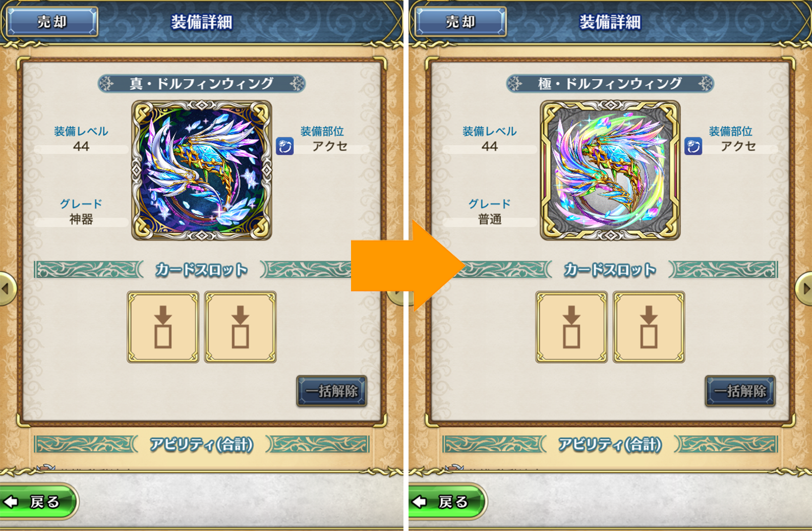Click accessory slot icon beside right アクセ

pos(693,146)
